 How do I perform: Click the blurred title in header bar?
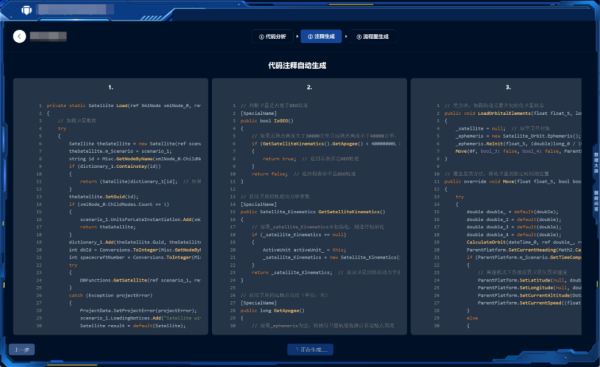pos(75,10)
